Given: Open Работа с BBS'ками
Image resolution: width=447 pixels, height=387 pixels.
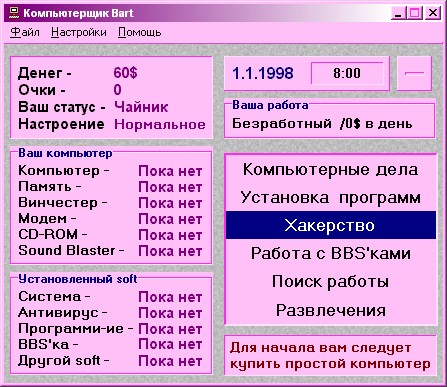Looking at the screenshot, I should coord(331,253).
